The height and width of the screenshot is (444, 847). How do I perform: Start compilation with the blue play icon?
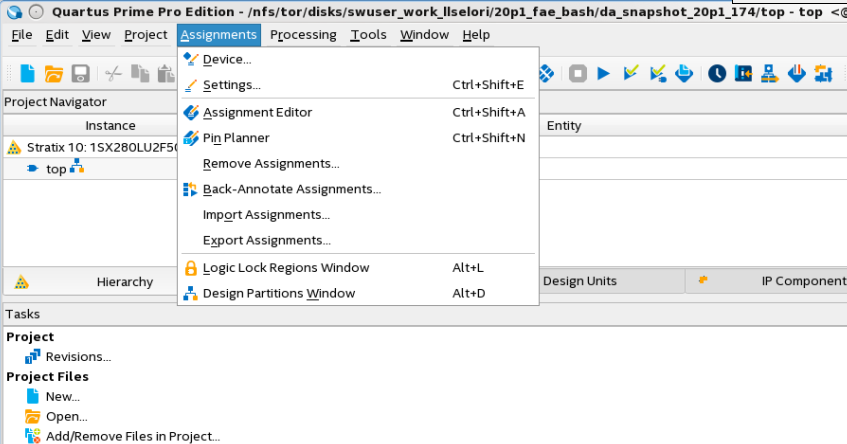pos(604,73)
